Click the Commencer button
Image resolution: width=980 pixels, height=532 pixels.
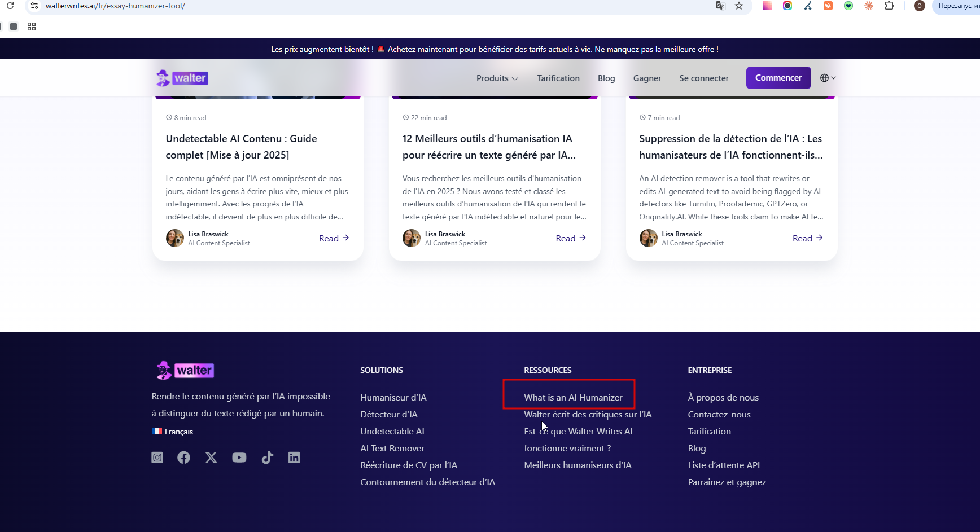click(x=778, y=78)
